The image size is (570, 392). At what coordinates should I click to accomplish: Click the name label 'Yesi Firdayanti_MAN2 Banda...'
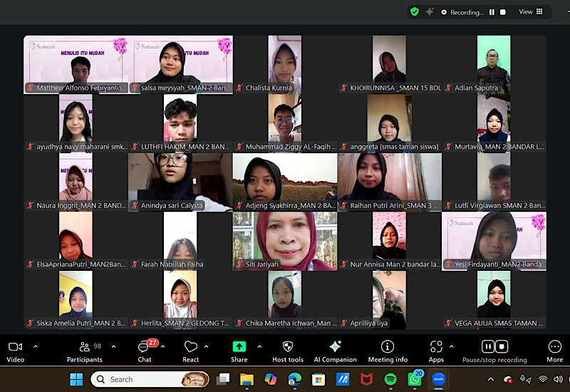pos(500,264)
